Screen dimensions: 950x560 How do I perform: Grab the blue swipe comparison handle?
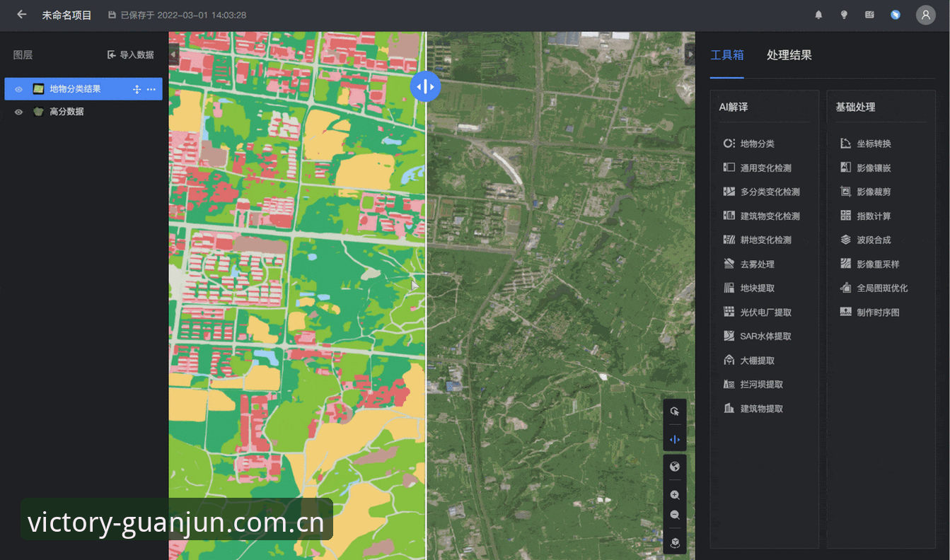426,87
